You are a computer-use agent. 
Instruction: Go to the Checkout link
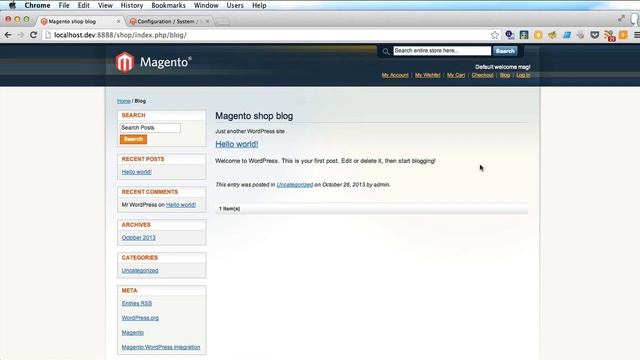coord(482,75)
